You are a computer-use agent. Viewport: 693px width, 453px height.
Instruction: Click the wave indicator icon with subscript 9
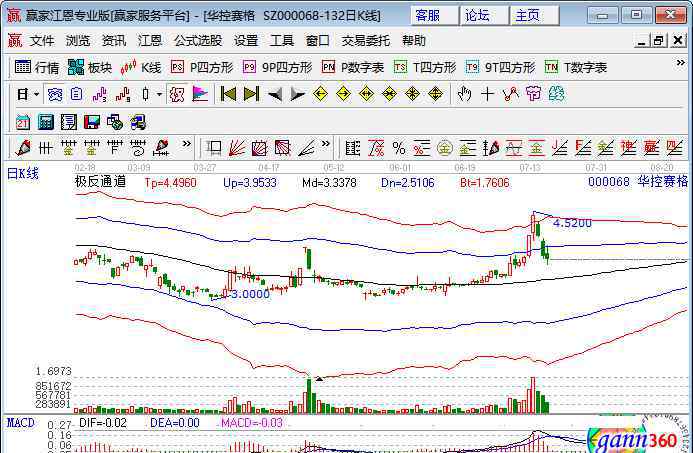(123, 94)
